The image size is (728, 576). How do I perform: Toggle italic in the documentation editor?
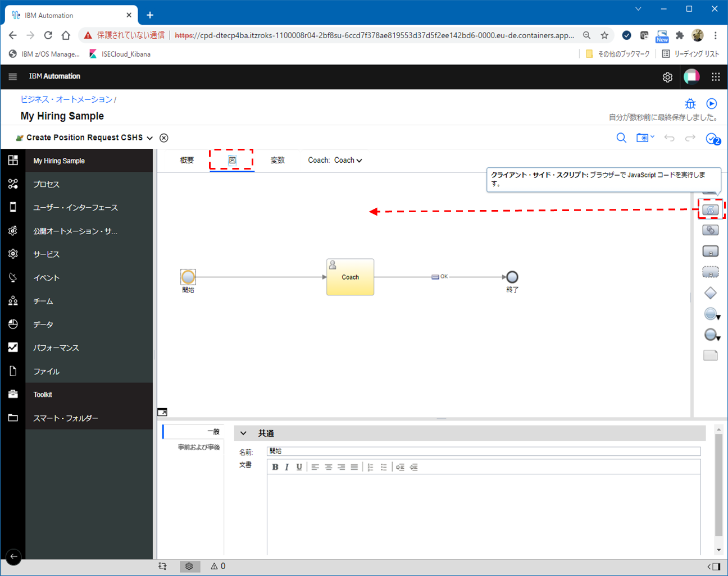pos(287,467)
